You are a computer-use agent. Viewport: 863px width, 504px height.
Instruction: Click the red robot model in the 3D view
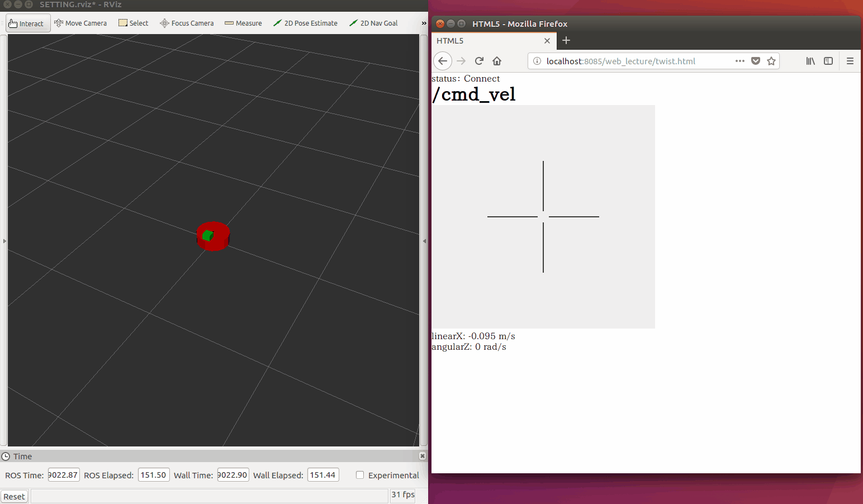(213, 236)
